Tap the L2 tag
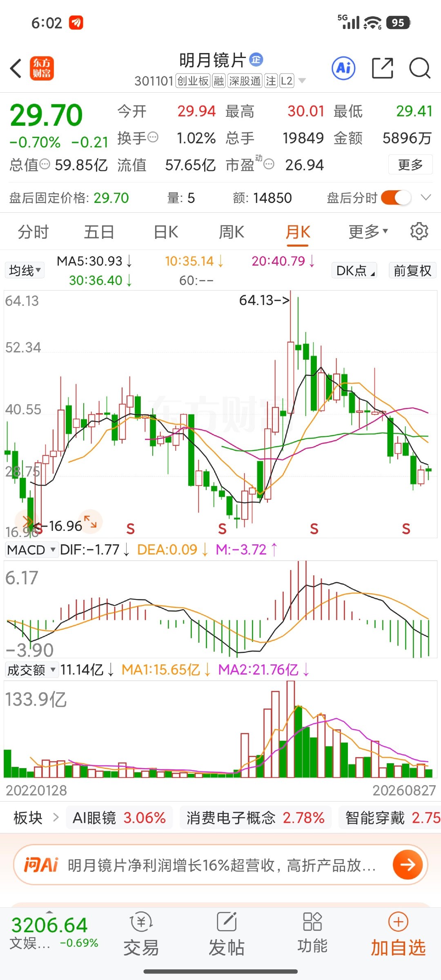441x980 pixels. click(287, 81)
